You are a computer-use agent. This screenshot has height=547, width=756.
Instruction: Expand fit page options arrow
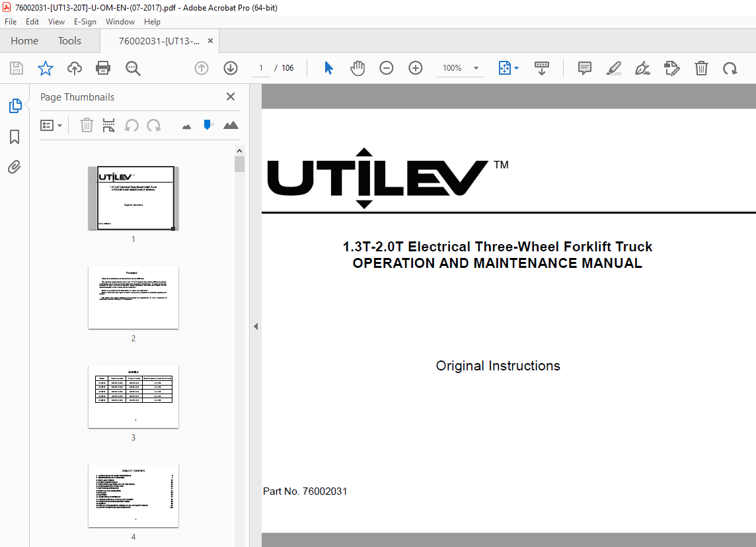(x=516, y=68)
